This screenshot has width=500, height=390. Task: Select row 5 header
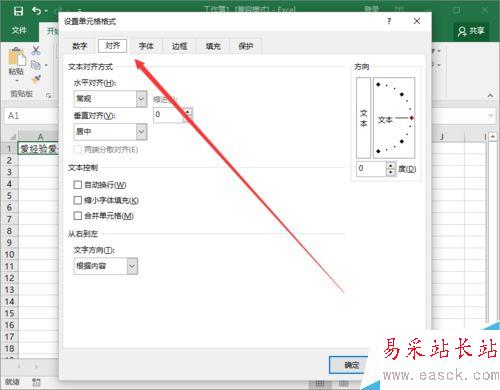(x=9, y=196)
